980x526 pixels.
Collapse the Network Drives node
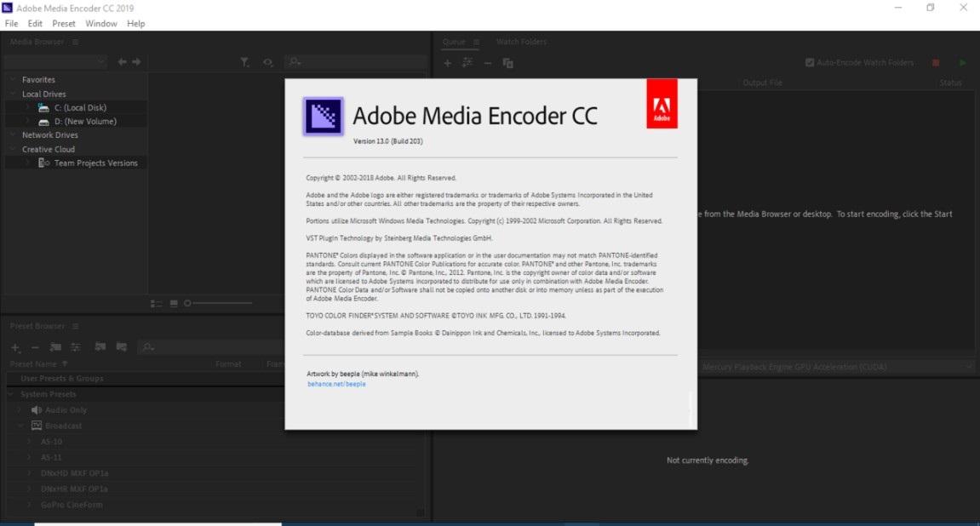click(x=13, y=135)
